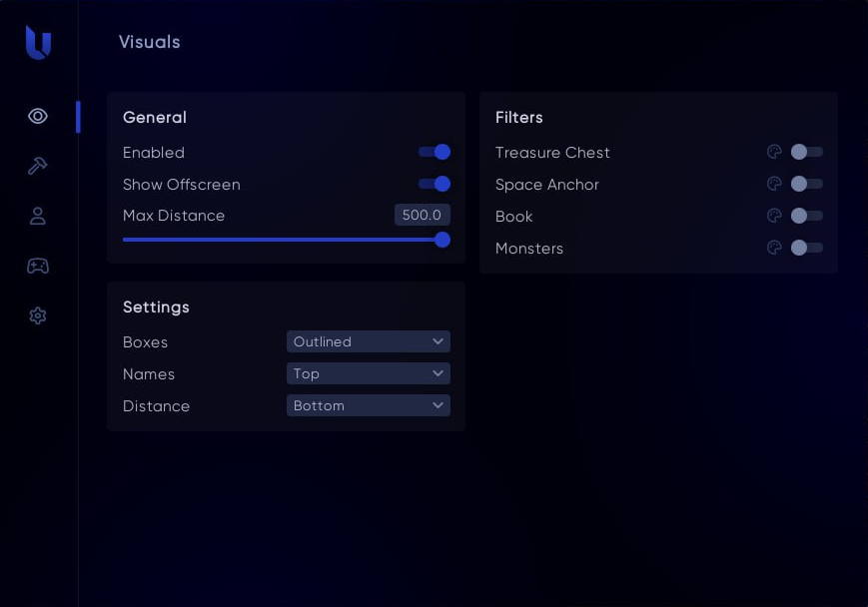Click the Max Distance slider handle
This screenshot has width=868, height=607.
pyautogui.click(x=442, y=240)
